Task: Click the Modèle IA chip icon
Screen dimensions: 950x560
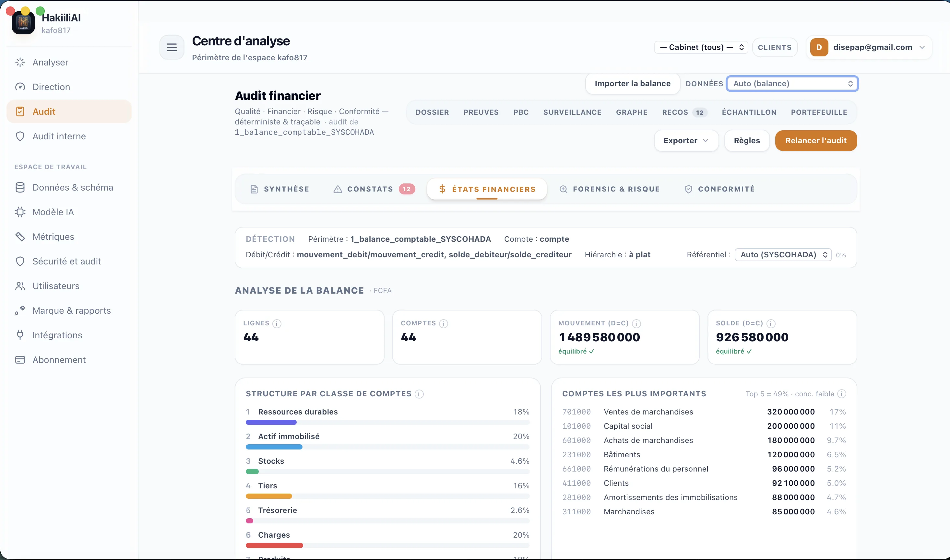Action: point(20,212)
